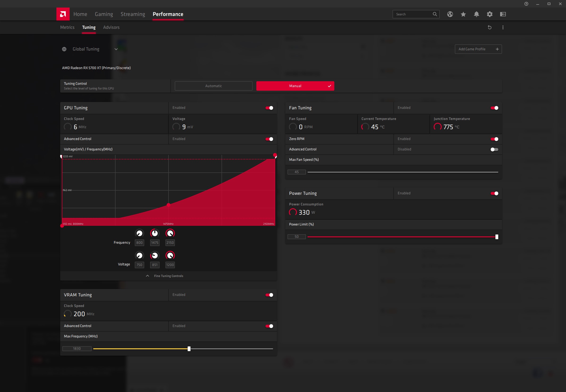Click the Power Limit value field
The height and width of the screenshot is (392, 566).
pos(297,237)
